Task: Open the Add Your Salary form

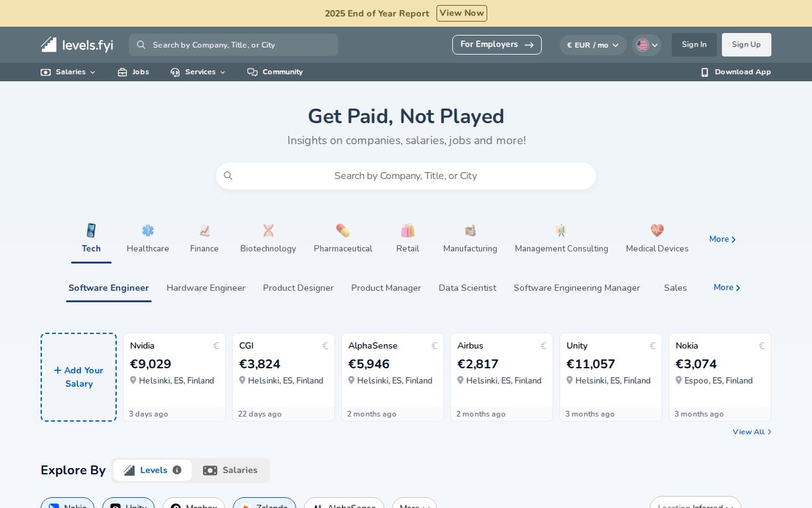Action: (x=78, y=377)
